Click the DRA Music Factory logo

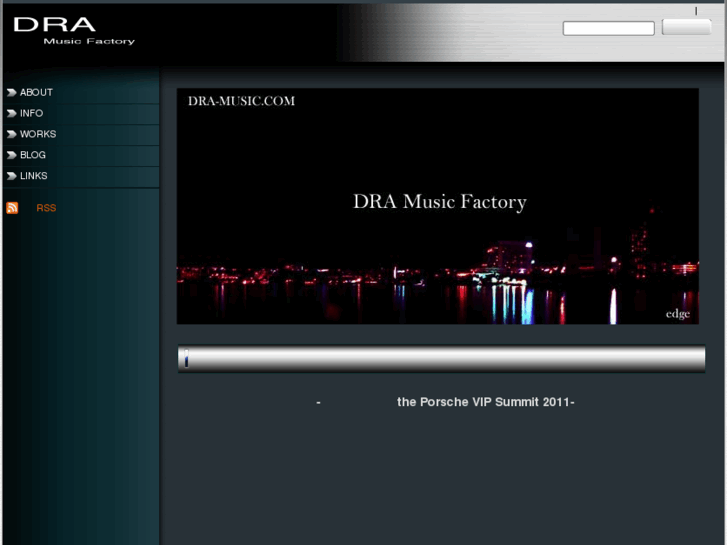click(74, 31)
